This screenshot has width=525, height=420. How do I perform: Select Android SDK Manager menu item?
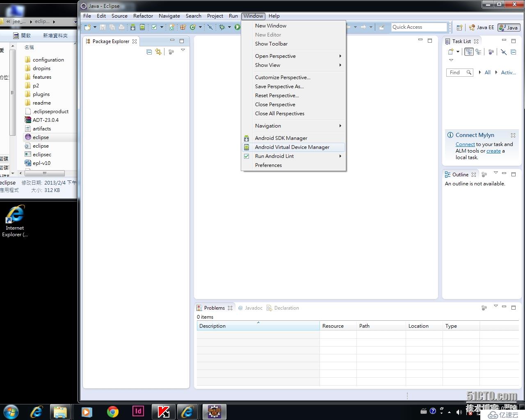294,138
